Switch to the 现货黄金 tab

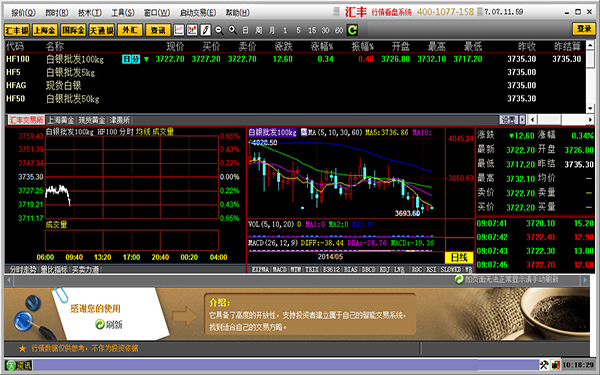coord(91,120)
